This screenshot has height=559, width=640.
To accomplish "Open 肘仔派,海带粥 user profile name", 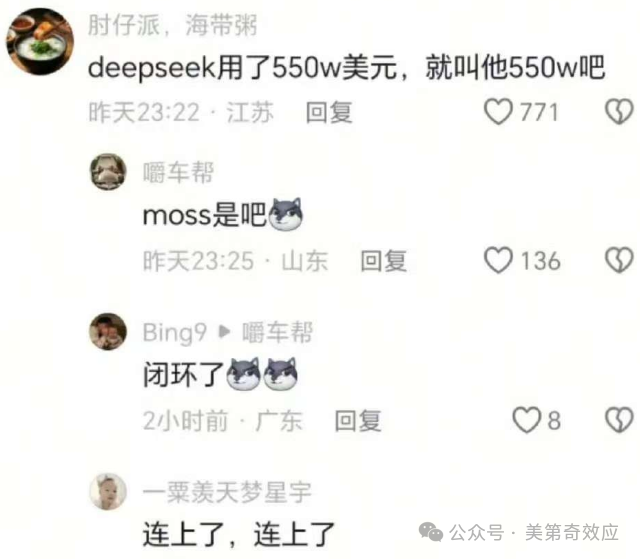I will [173, 25].
